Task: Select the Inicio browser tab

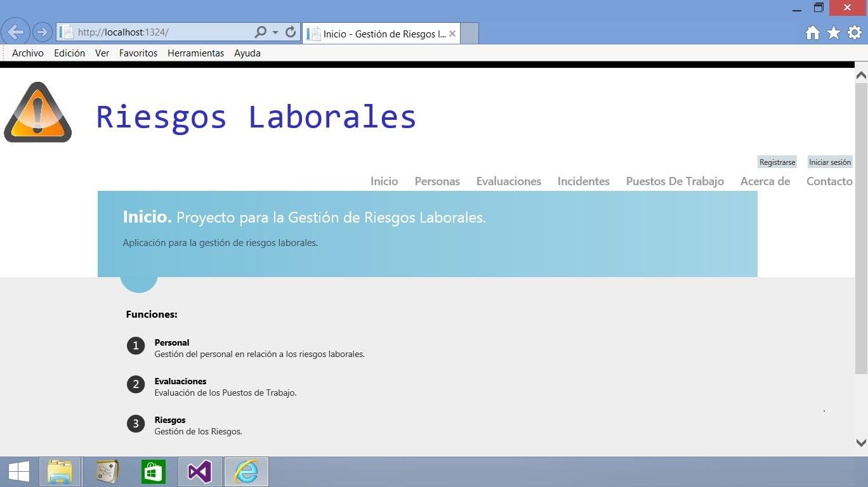Action: (378, 34)
